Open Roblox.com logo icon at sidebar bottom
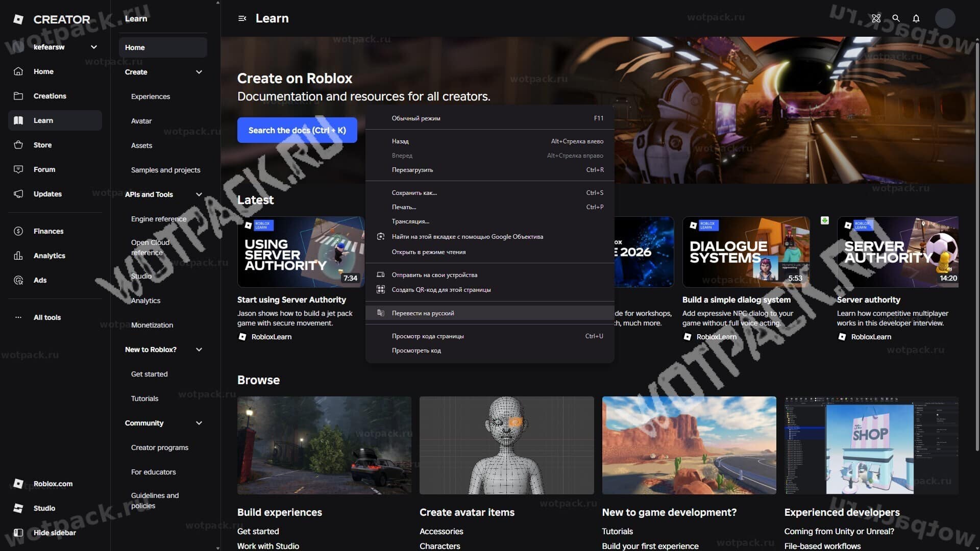This screenshot has width=980, height=551. pyautogui.click(x=18, y=484)
